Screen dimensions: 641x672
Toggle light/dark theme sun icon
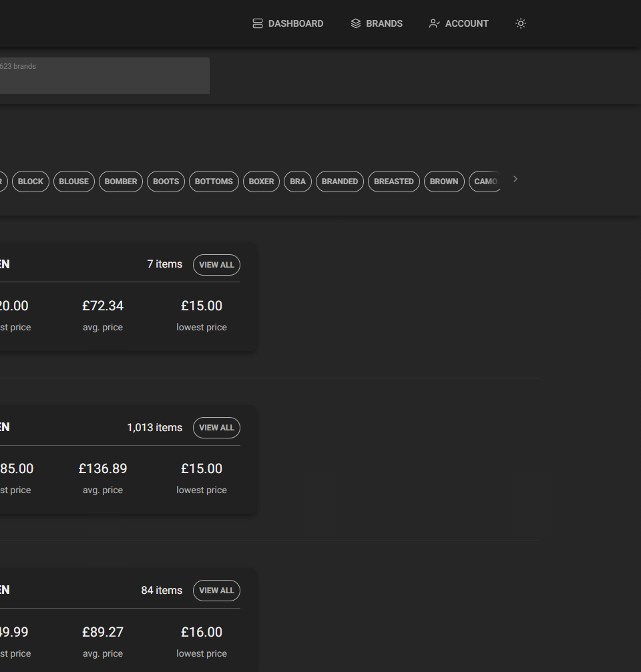coord(521,23)
